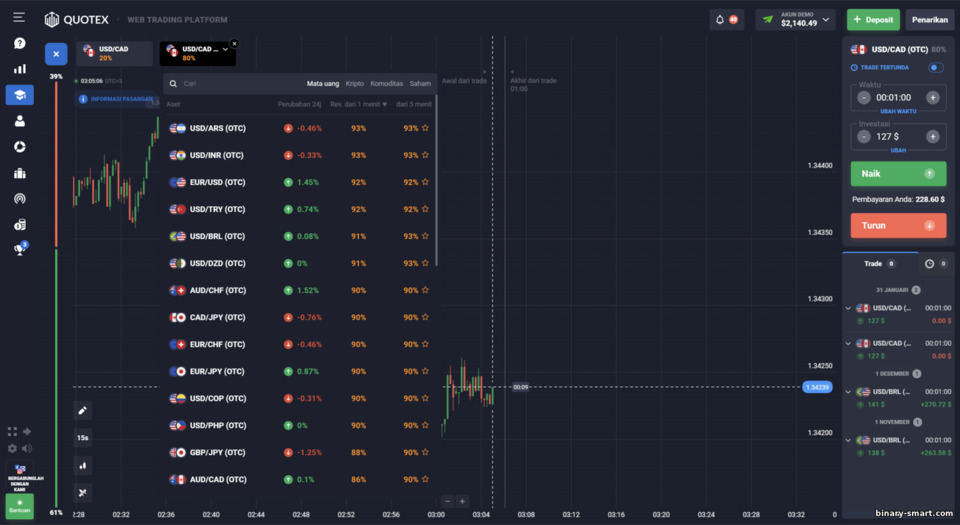
Task: Switch to the USD/CAD 20% chart tab
Action: [114, 53]
